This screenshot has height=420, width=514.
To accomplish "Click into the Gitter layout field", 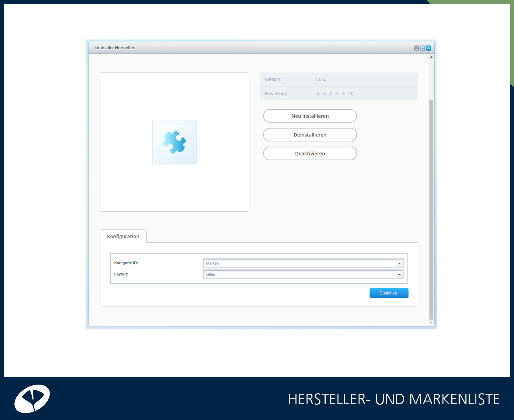I will click(300, 275).
